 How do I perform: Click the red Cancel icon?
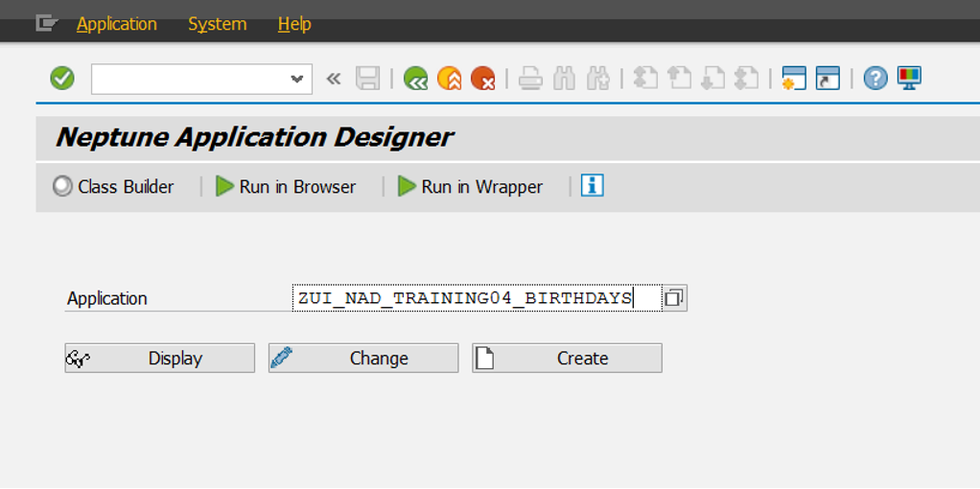click(x=483, y=79)
